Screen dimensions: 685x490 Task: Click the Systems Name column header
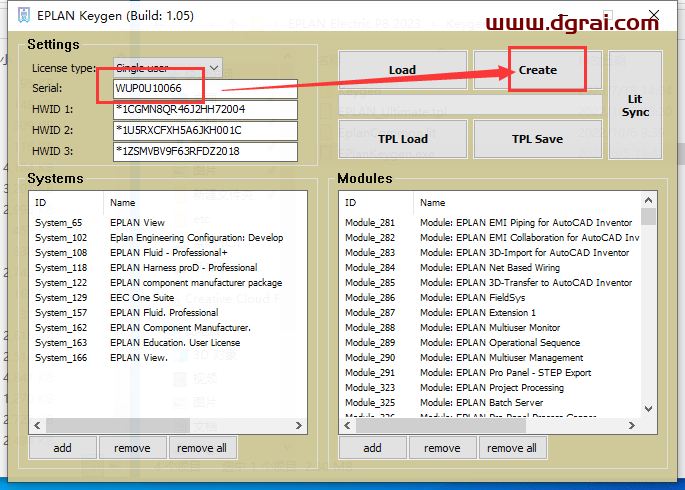click(205, 203)
